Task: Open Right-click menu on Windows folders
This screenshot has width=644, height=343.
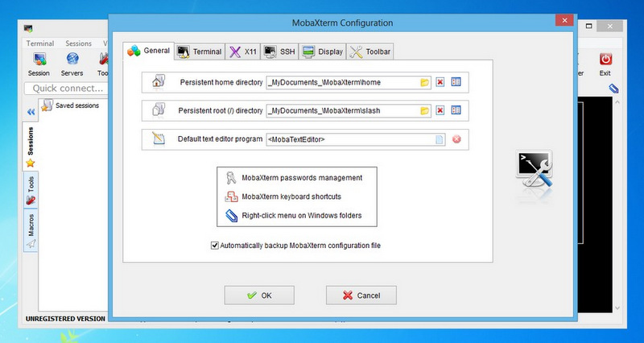Action: (301, 216)
